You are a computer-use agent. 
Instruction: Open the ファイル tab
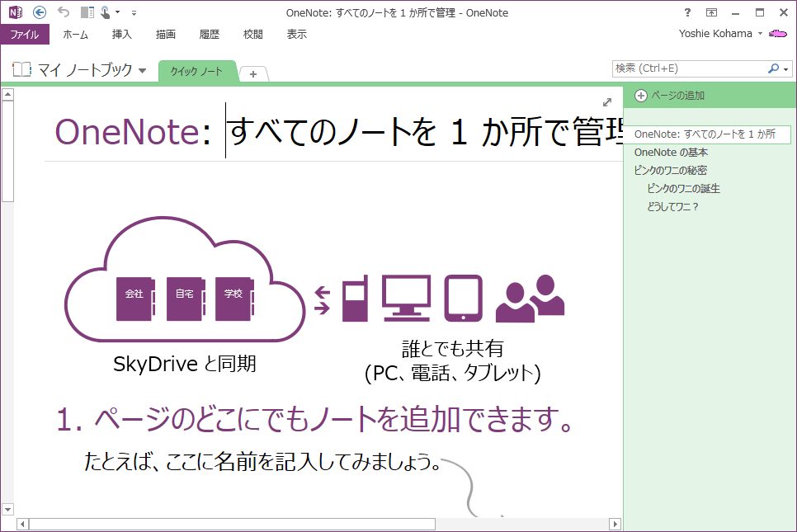[x=25, y=34]
